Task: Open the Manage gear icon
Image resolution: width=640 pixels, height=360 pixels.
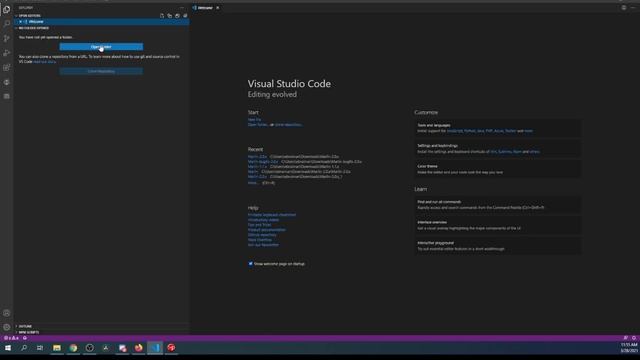Action: (x=7, y=327)
